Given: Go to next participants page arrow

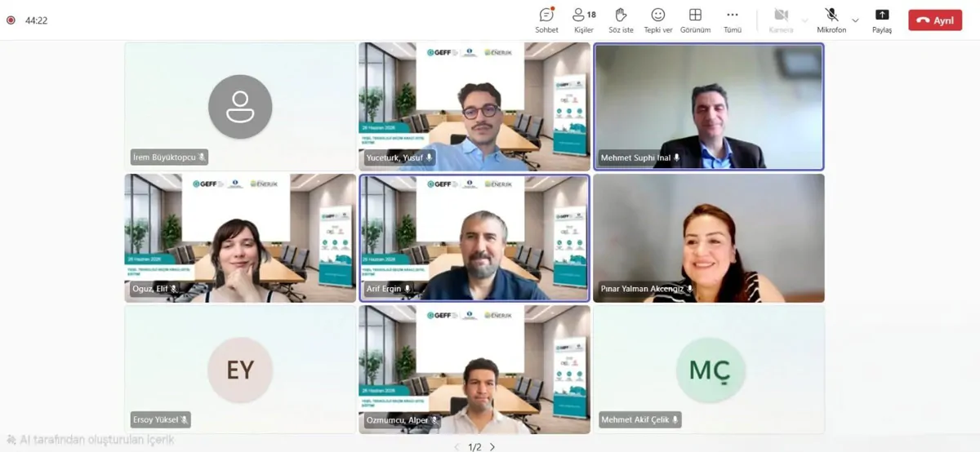Looking at the screenshot, I should [x=492, y=446].
